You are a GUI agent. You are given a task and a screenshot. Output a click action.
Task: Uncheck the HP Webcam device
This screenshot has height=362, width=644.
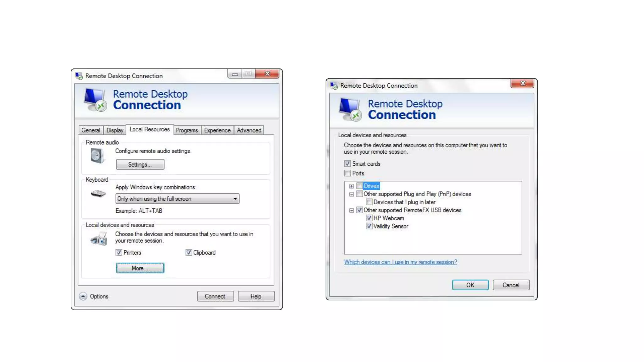[369, 218]
